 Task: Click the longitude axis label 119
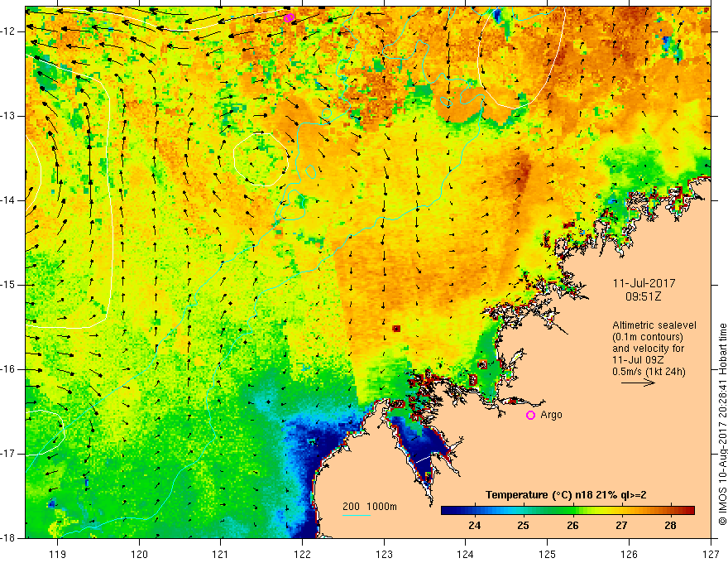coord(58,554)
